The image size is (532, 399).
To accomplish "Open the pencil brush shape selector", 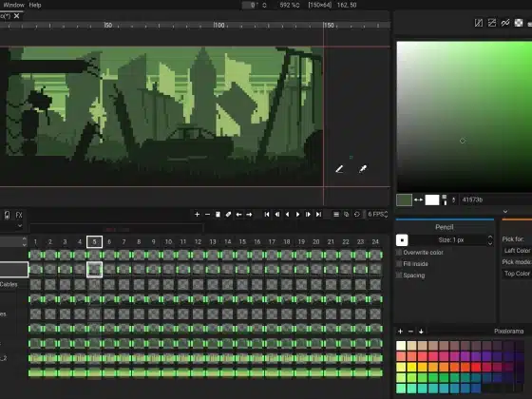I will pyautogui.click(x=402, y=240).
